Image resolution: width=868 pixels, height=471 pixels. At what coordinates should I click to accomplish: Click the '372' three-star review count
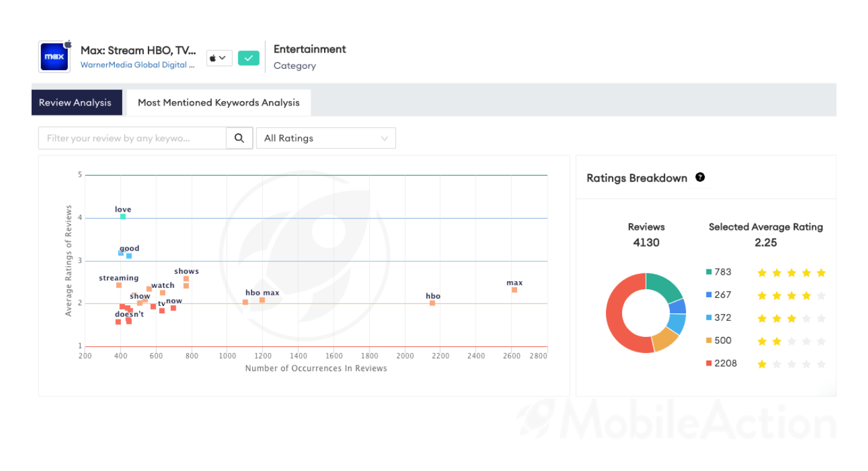723,318
